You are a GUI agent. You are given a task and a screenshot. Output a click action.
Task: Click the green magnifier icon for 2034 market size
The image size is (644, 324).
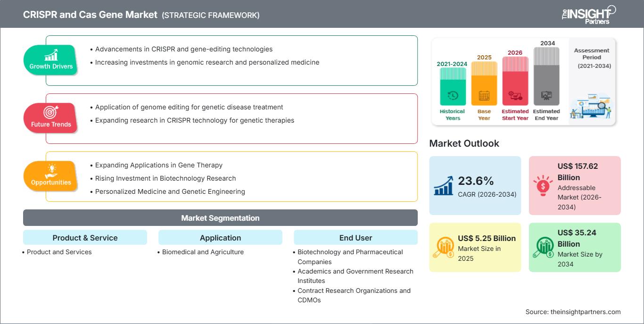tap(543, 247)
